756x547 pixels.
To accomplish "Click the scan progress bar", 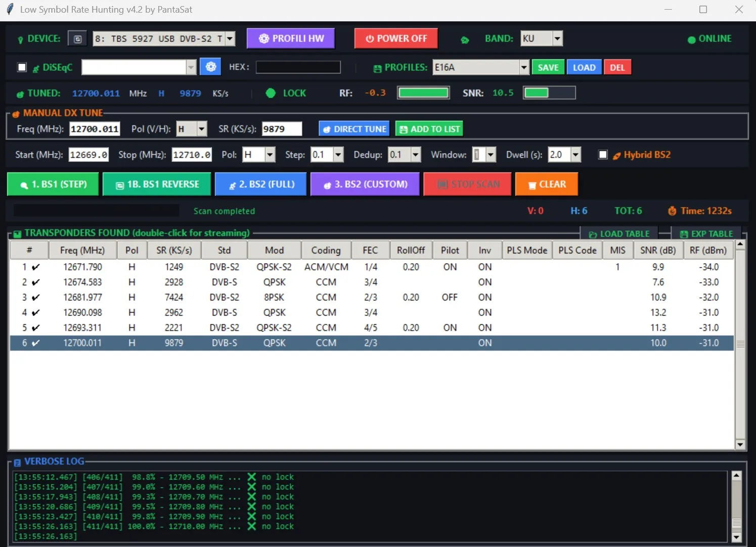I will (x=96, y=211).
